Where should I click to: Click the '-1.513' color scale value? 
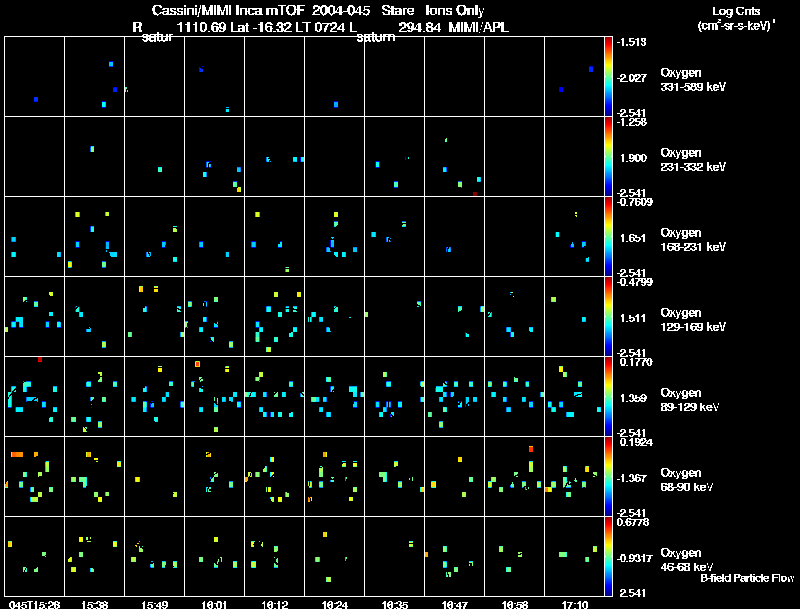pyautogui.click(x=631, y=42)
